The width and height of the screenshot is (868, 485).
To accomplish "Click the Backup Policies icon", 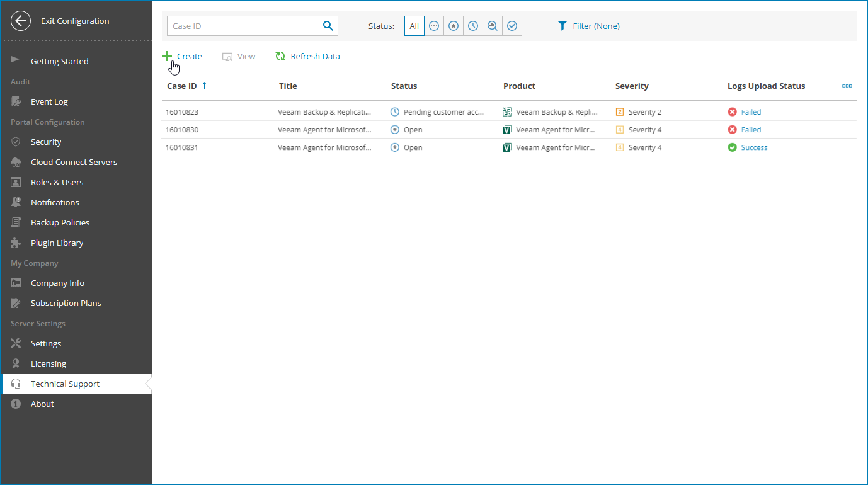I will (x=16, y=222).
